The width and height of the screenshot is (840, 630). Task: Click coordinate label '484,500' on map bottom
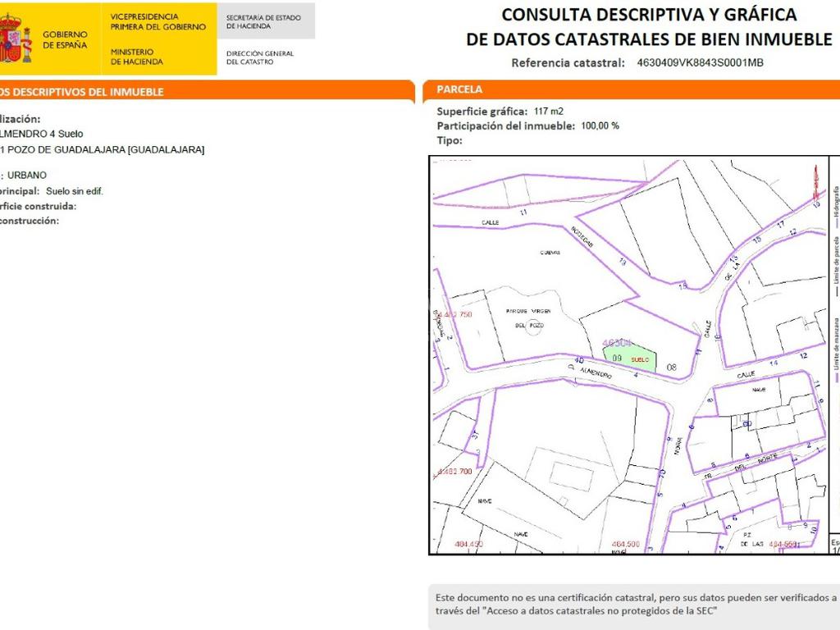coord(626,544)
